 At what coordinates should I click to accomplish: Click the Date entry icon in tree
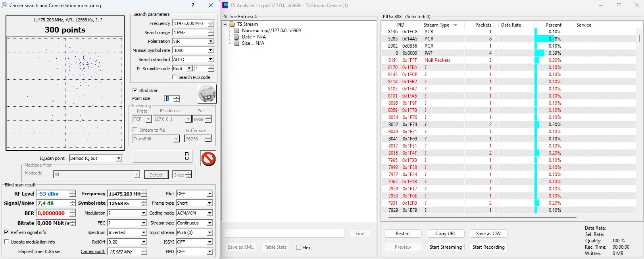[x=236, y=37]
